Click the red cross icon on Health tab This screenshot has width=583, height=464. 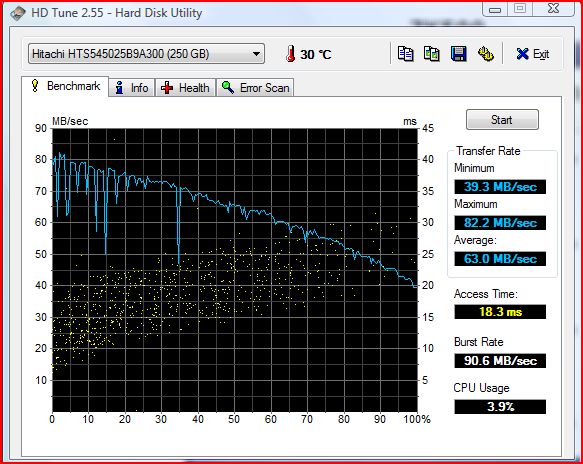[167, 88]
